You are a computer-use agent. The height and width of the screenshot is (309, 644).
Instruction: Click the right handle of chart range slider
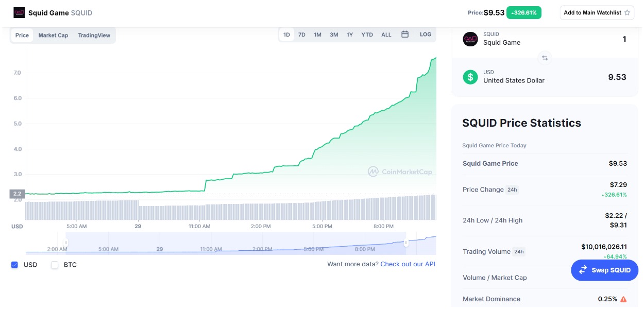click(406, 243)
